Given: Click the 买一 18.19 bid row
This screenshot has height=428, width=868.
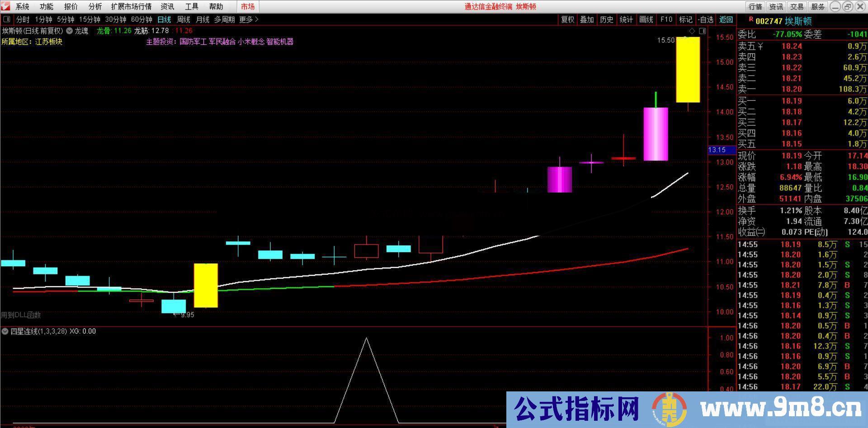Looking at the screenshot, I should tap(802, 101).
